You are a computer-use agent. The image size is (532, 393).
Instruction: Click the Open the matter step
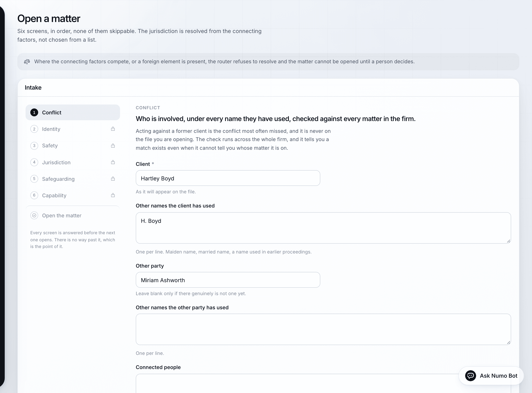pos(73,215)
